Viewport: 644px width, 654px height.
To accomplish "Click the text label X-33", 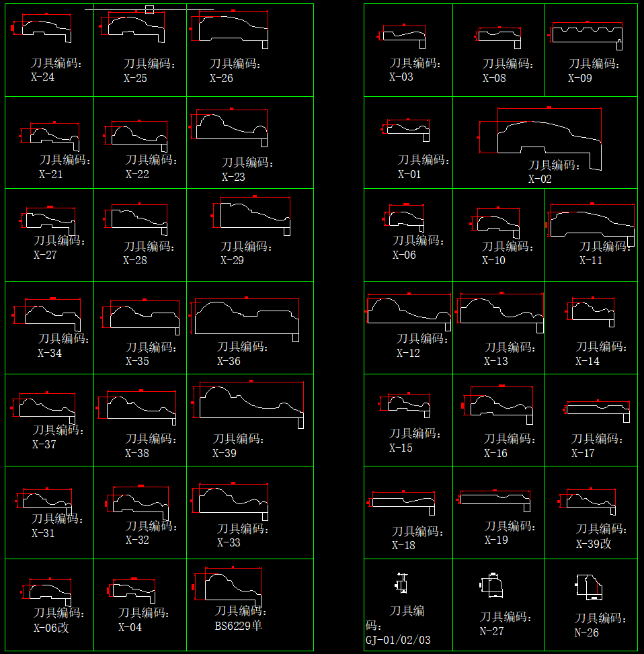I will (x=229, y=543).
